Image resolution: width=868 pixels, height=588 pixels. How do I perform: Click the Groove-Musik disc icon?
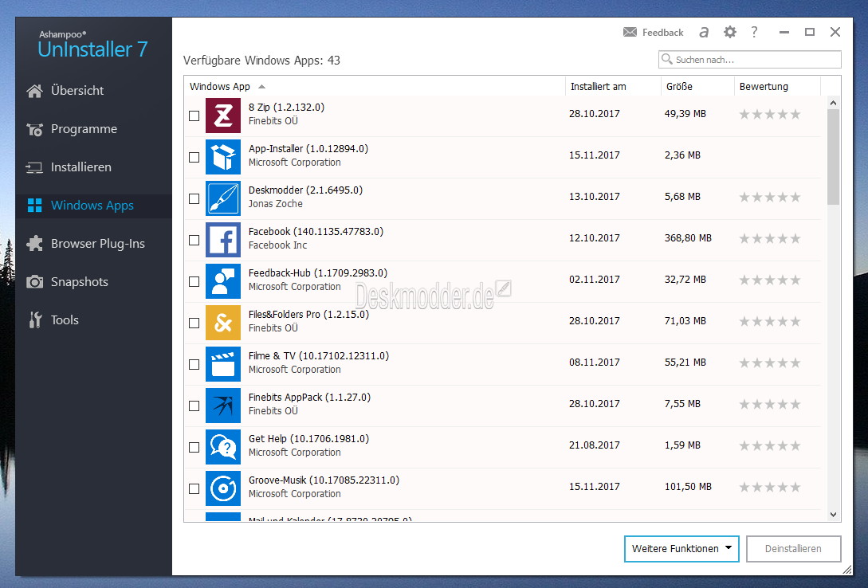coord(223,488)
